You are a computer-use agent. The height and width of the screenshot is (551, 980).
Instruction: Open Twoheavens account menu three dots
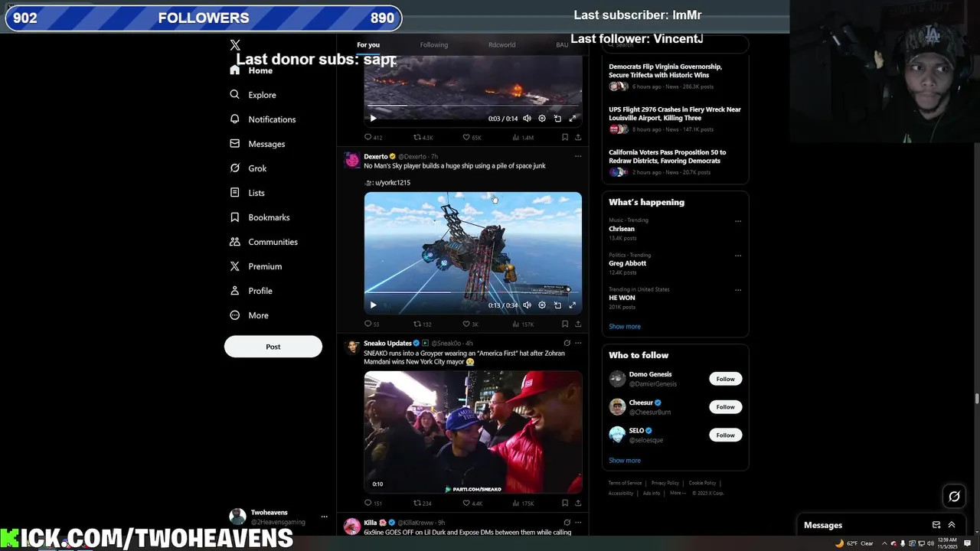(x=324, y=517)
